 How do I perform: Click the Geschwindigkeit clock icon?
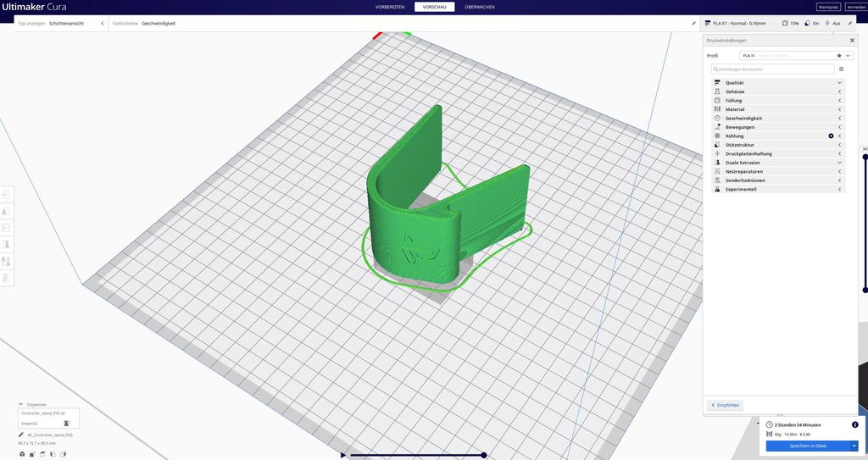717,118
